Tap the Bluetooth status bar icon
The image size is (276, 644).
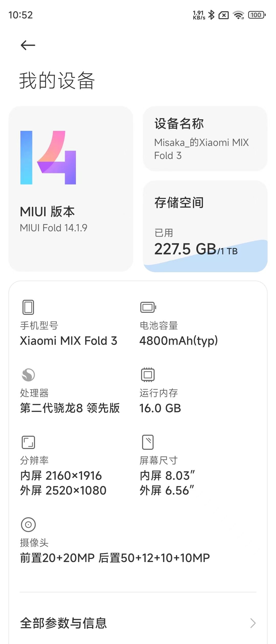click(x=211, y=15)
